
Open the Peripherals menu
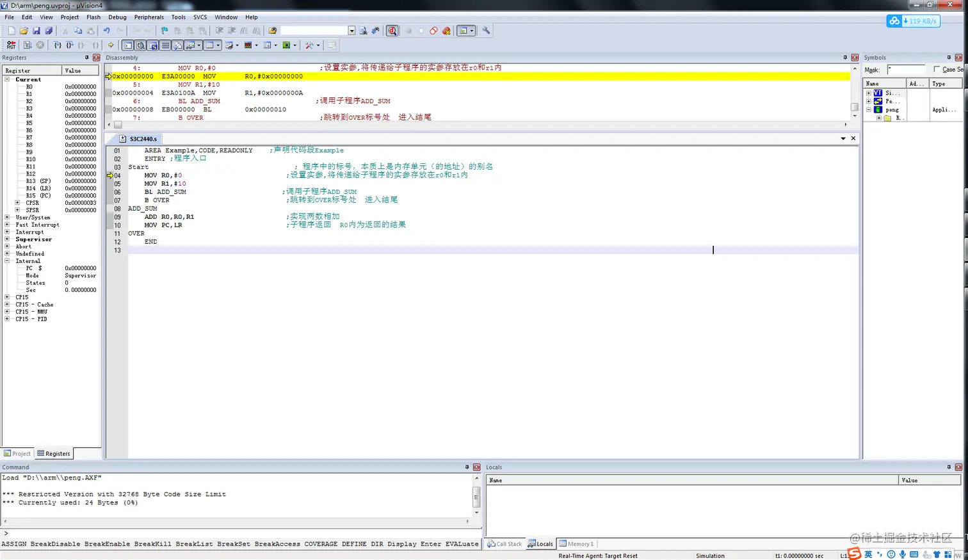tap(149, 17)
